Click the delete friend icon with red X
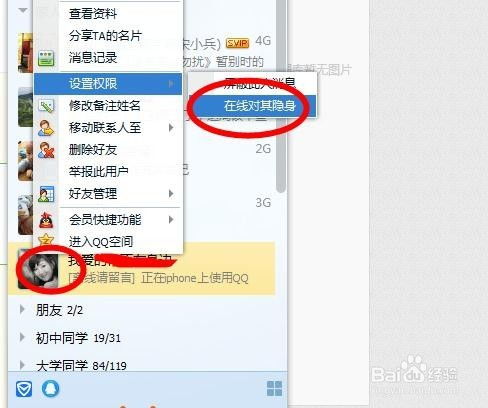This screenshot has width=488, height=408. pyautogui.click(x=46, y=150)
